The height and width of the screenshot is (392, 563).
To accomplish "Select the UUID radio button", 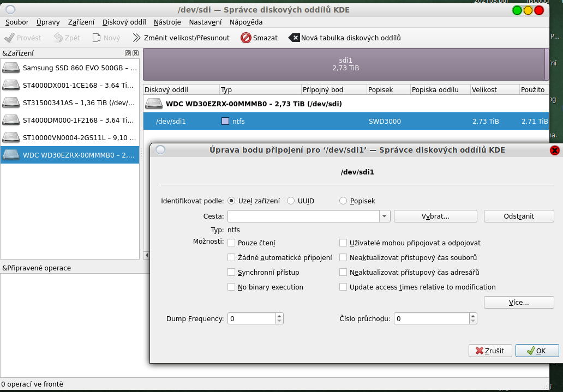I will click(291, 201).
